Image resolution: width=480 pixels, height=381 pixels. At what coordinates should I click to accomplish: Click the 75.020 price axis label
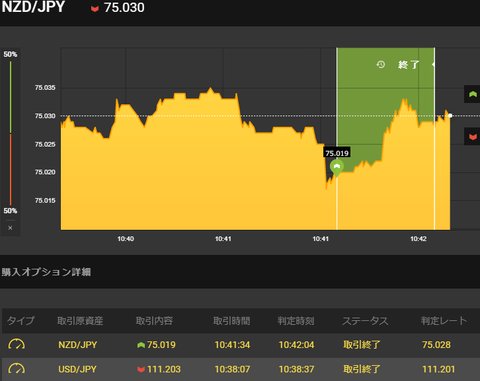click(x=45, y=172)
